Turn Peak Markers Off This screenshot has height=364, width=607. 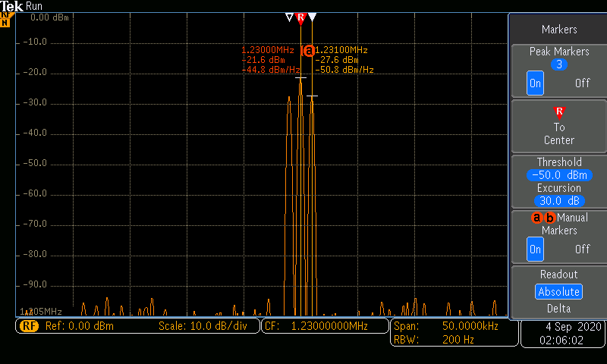pyautogui.click(x=582, y=83)
